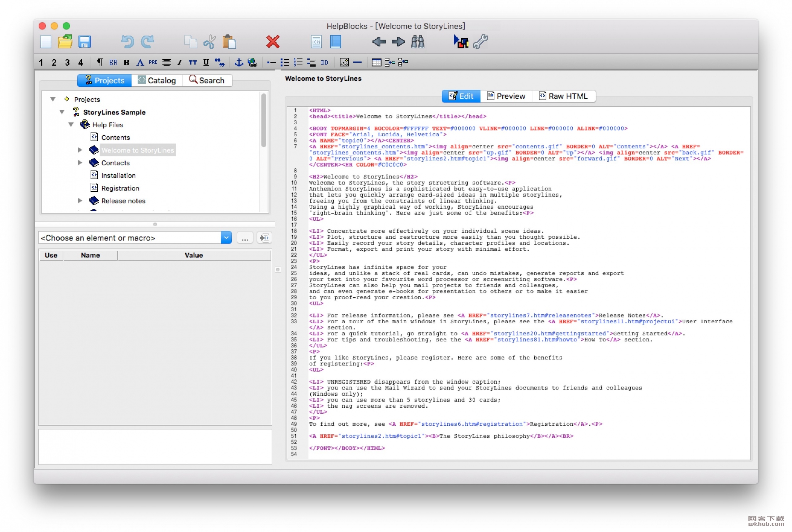Image resolution: width=792 pixels, height=532 pixels.
Task: Underline selected text
Action: pyautogui.click(x=206, y=62)
